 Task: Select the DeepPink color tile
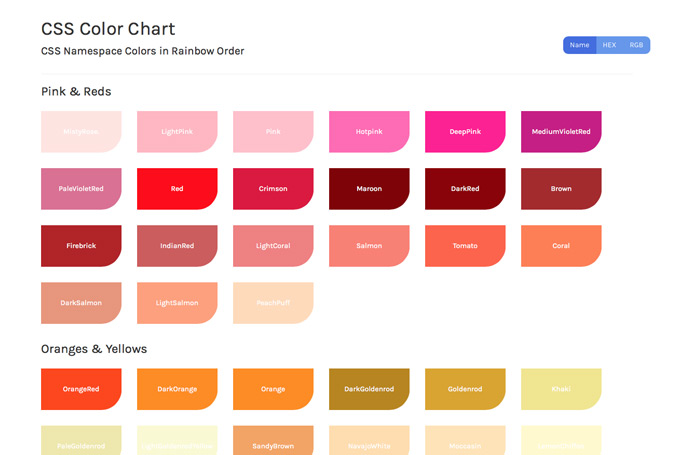(465, 132)
